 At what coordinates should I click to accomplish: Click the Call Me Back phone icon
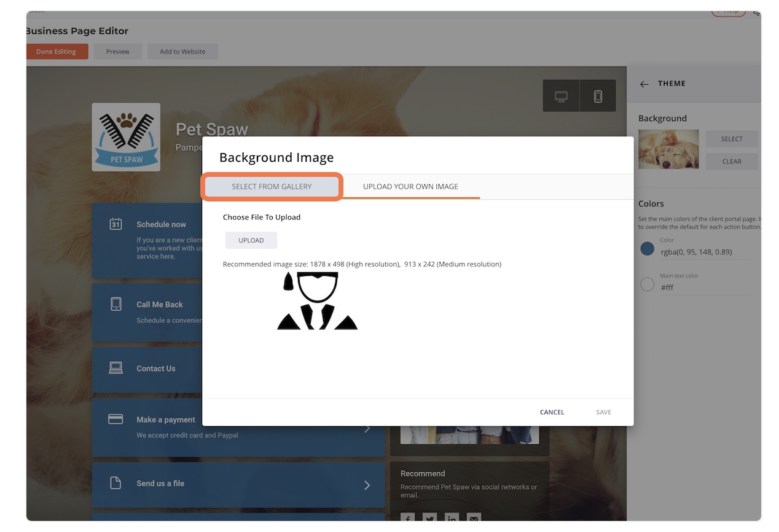tap(115, 303)
